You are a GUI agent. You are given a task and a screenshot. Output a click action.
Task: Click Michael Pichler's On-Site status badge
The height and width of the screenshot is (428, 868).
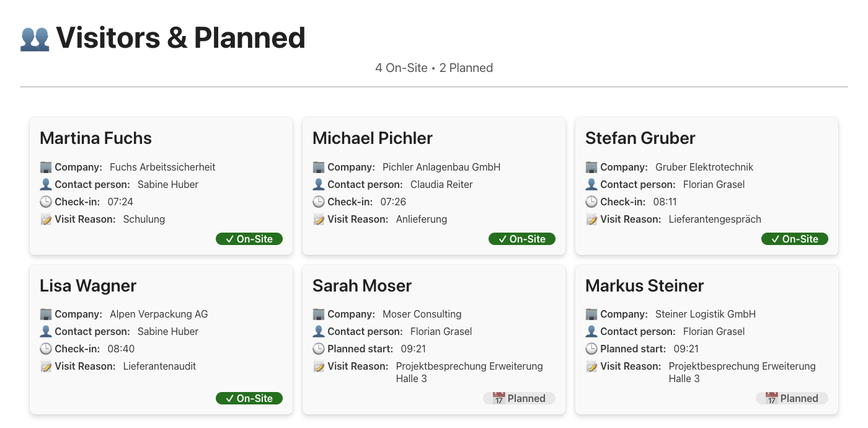click(522, 239)
